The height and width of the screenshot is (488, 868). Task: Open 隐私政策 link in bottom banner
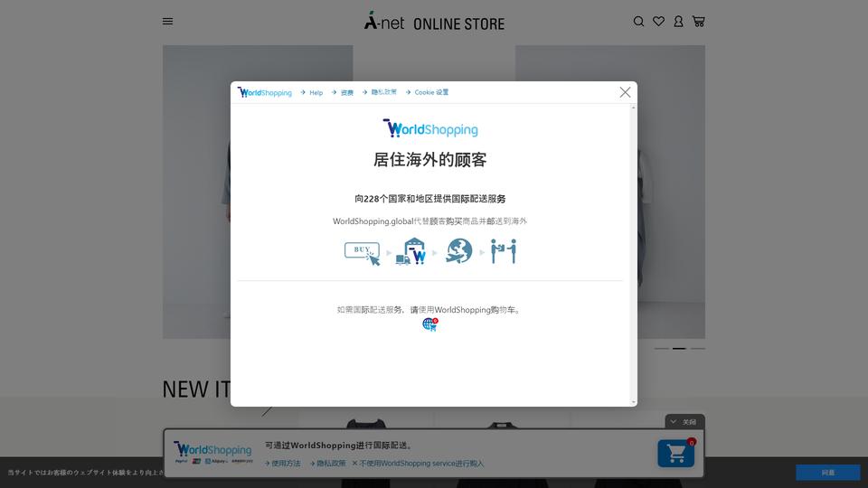[327, 464]
